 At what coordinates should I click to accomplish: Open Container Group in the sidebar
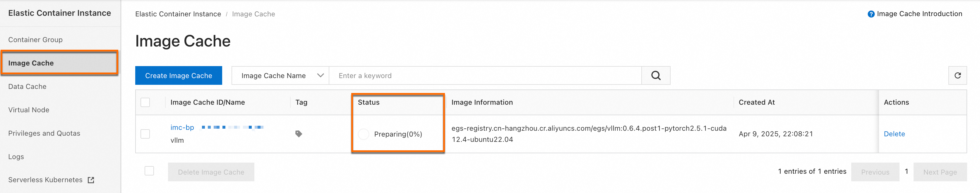35,39
